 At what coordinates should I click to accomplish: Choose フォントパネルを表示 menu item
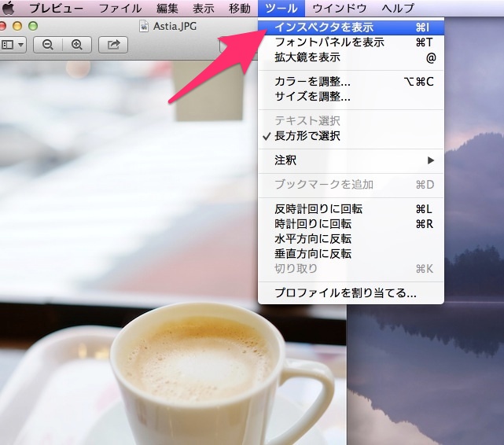[351, 42]
